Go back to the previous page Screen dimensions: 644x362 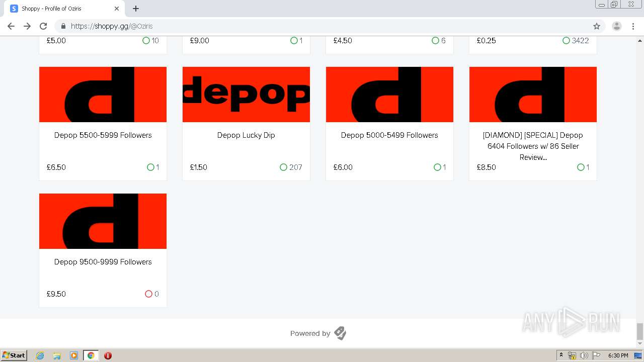tap(11, 26)
